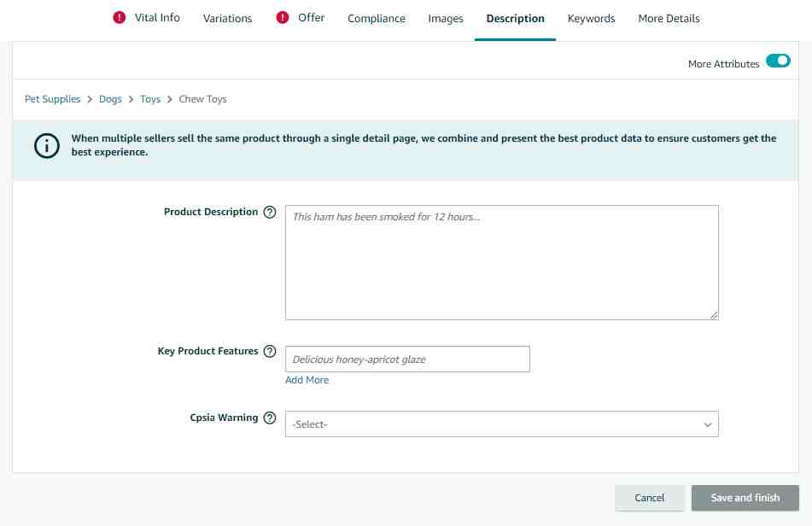The image size is (812, 526).
Task: Open the Dogs breadcrumb link
Action: click(110, 99)
